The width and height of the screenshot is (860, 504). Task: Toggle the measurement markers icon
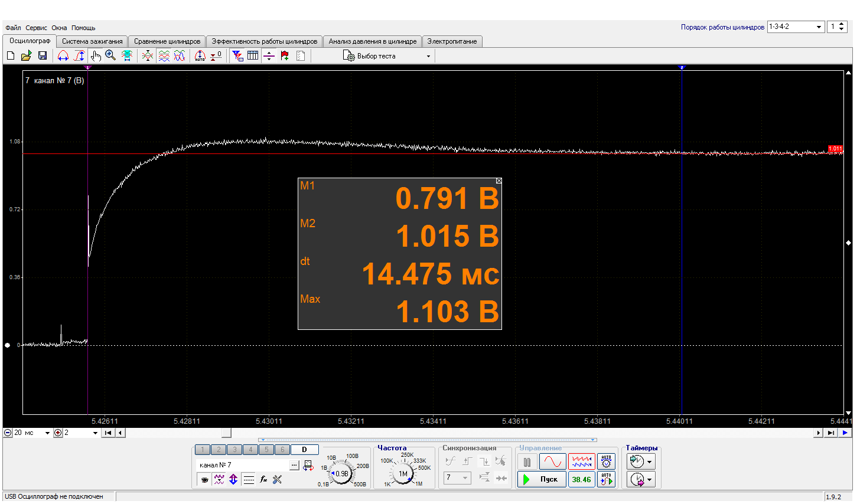[269, 55]
